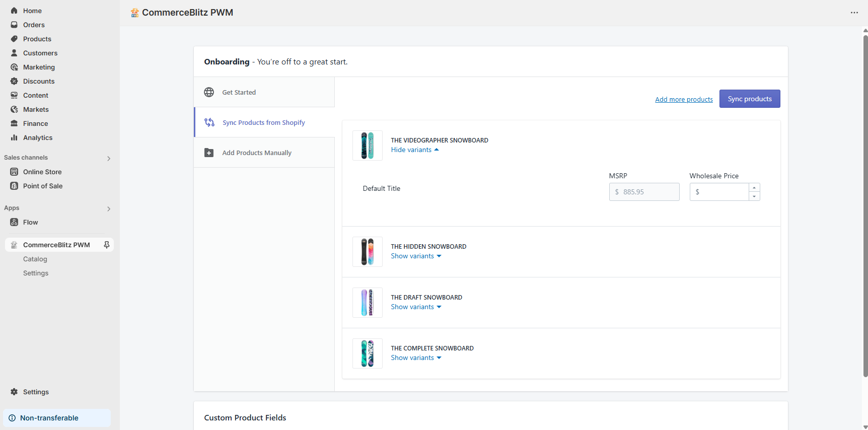This screenshot has width=868, height=430.
Task: Click the Settings gear icon at bottom
Action: [x=14, y=392]
